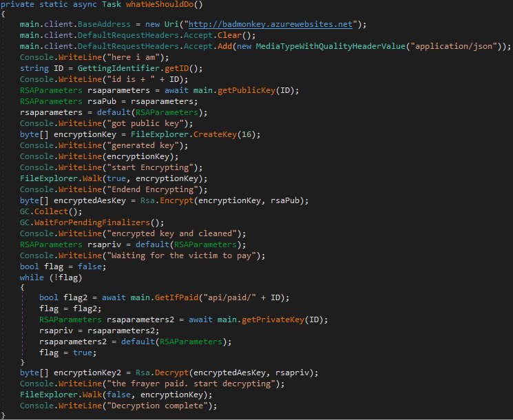Click the while (!flag) statement

tap(51, 277)
